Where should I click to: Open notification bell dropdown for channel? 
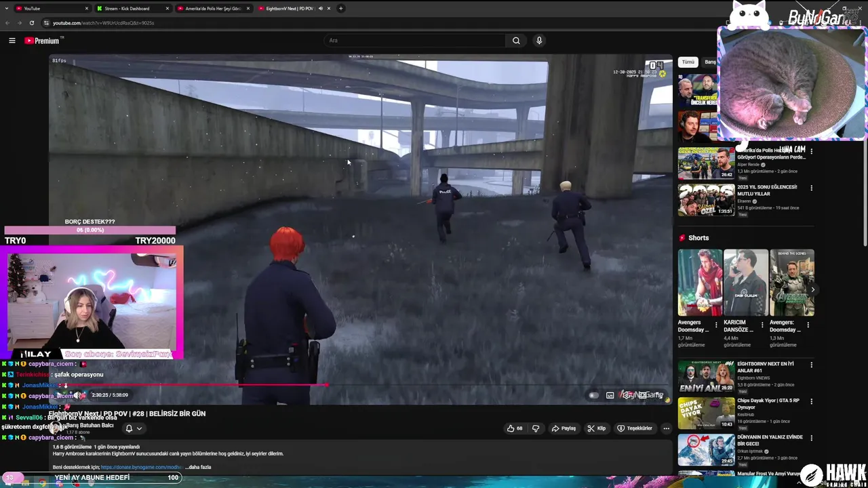coord(133,428)
